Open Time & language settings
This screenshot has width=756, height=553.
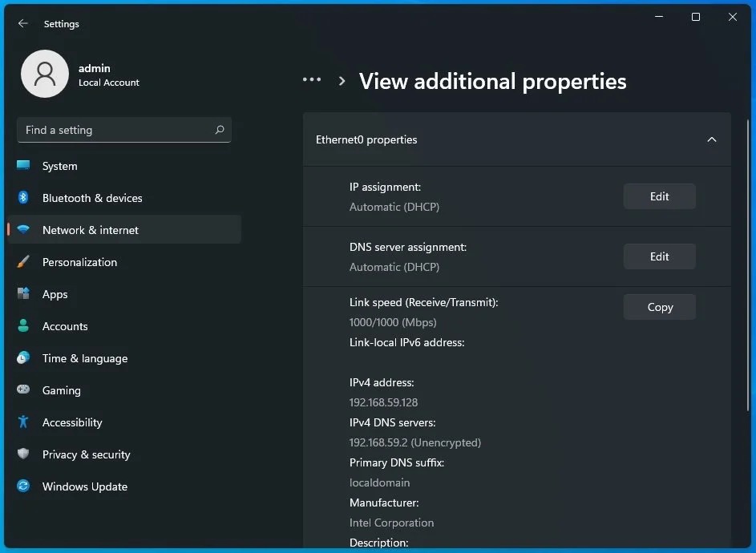tap(124, 357)
